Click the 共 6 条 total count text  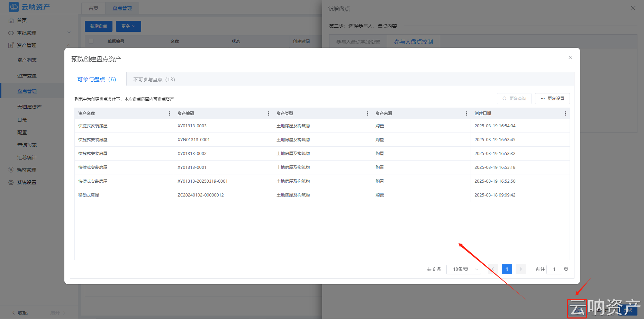pos(434,269)
